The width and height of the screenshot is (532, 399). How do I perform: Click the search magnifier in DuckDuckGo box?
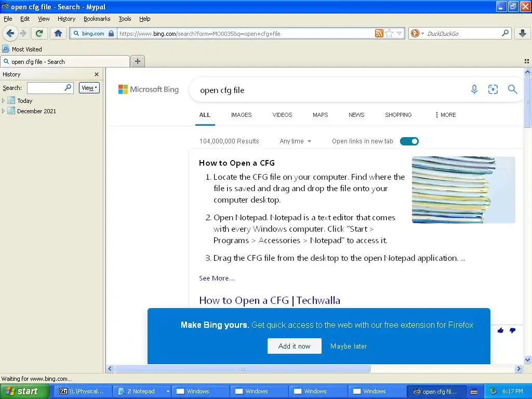pos(505,33)
